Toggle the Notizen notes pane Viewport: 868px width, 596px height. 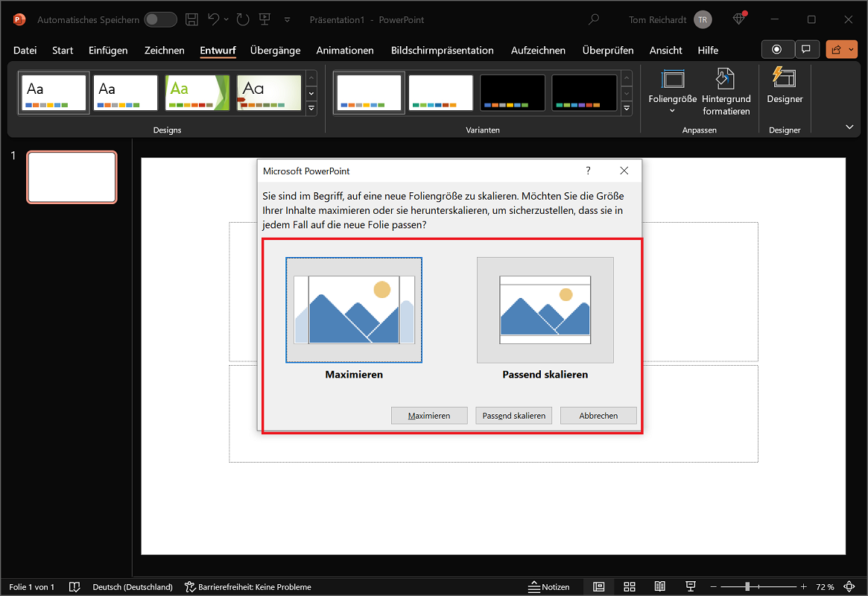[548, 586]
